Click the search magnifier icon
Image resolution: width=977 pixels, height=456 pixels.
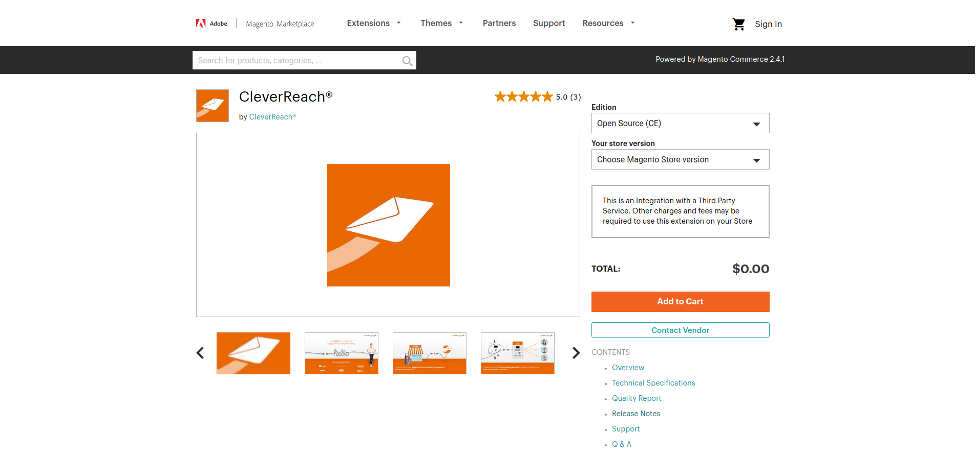pos(407,61)
